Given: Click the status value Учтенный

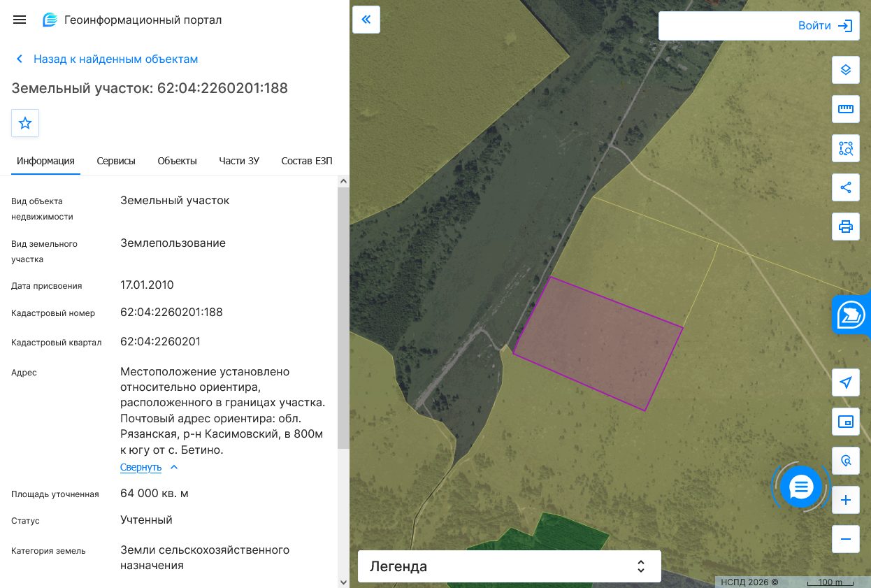Looking at the screenshot, I should [146, 520].
